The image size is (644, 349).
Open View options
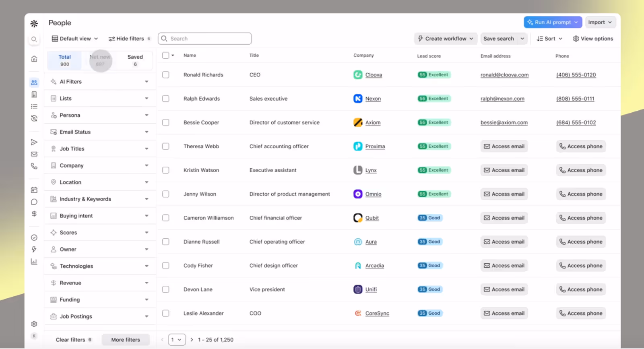click(x=593, y=39)
